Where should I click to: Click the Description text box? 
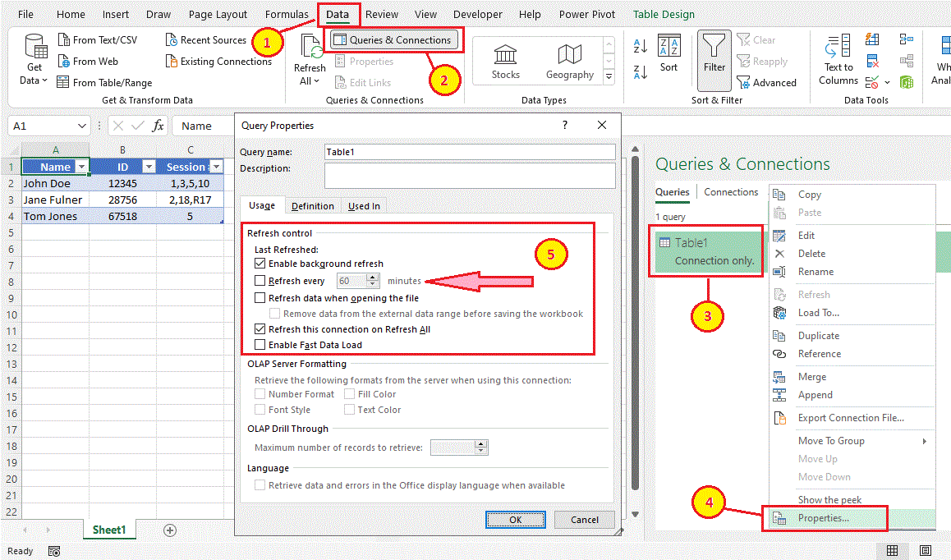point(470,176)
